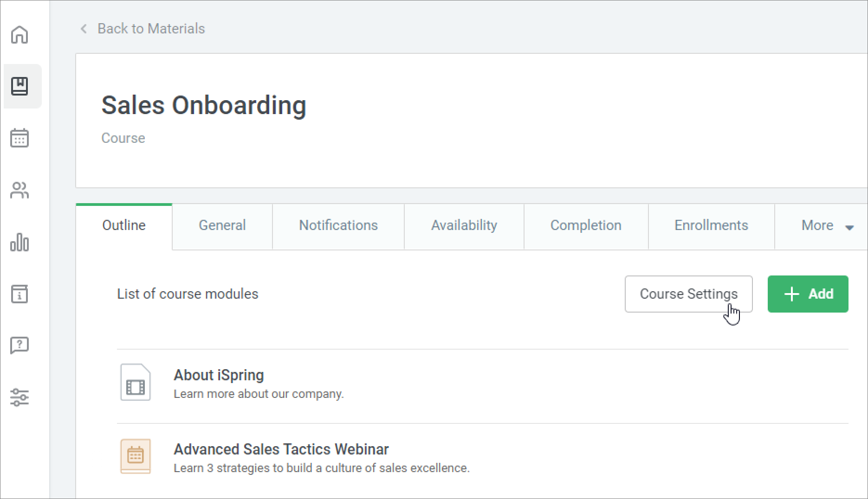Open the Reports bar chart icon
This screenshot has height=499, width=868.
point(19,242)
